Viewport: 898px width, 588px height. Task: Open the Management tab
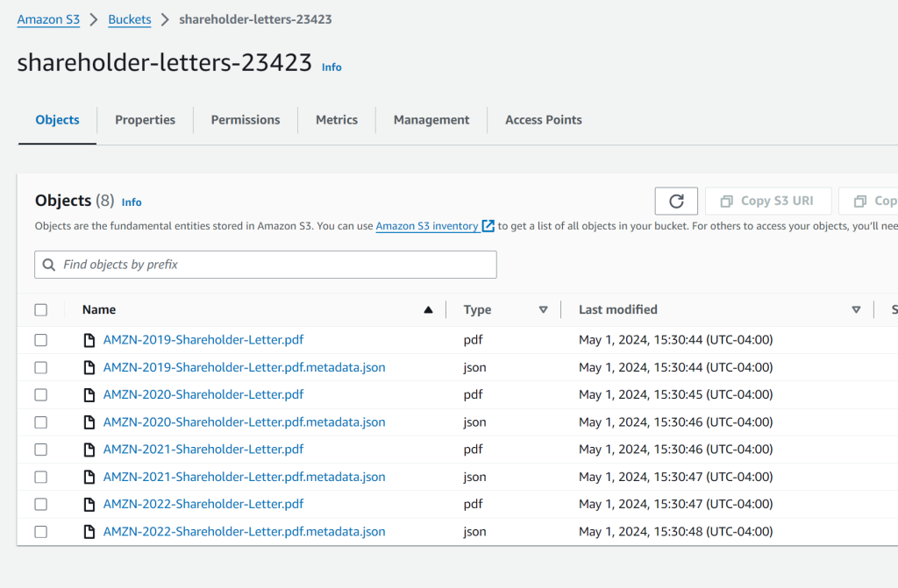click(x=431, y=119)
